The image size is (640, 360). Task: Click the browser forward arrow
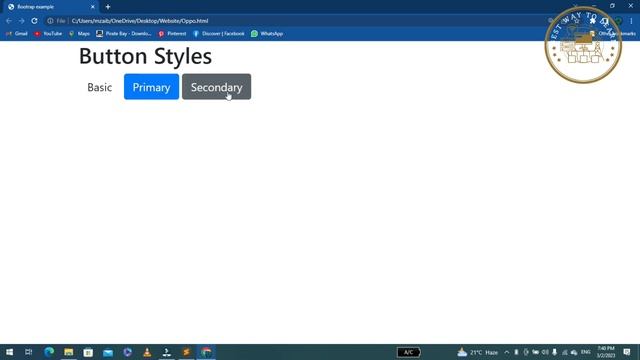(x=21, y=21)
